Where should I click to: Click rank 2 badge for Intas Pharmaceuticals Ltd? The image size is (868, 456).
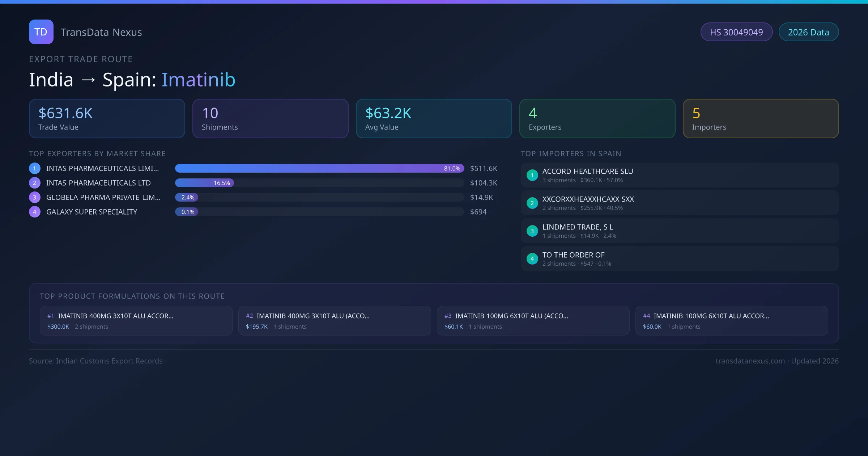point(34,183)
